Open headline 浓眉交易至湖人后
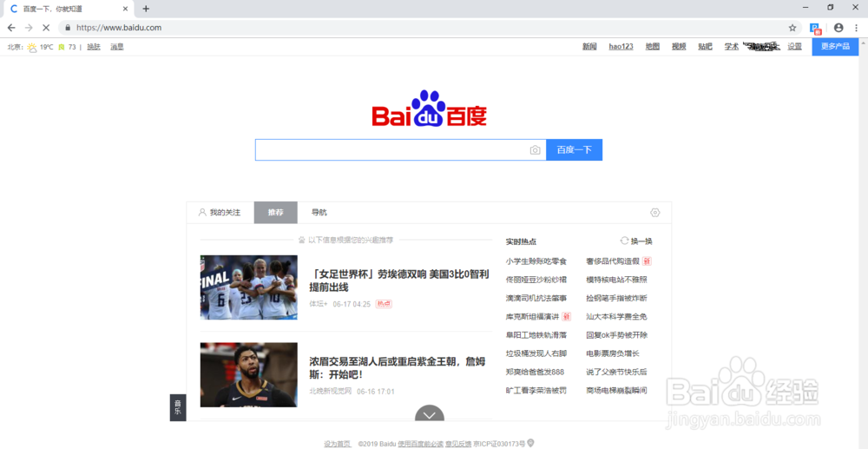Screen dimensions: 868x449 coord(398,368)
